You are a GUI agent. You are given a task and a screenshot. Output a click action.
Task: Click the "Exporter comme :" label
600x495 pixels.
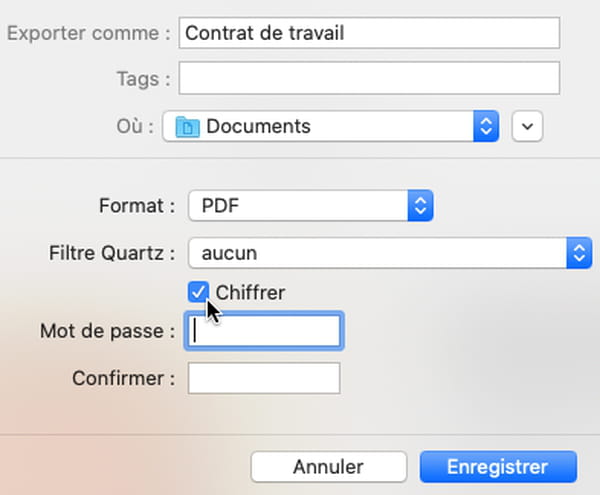(89, 33)
